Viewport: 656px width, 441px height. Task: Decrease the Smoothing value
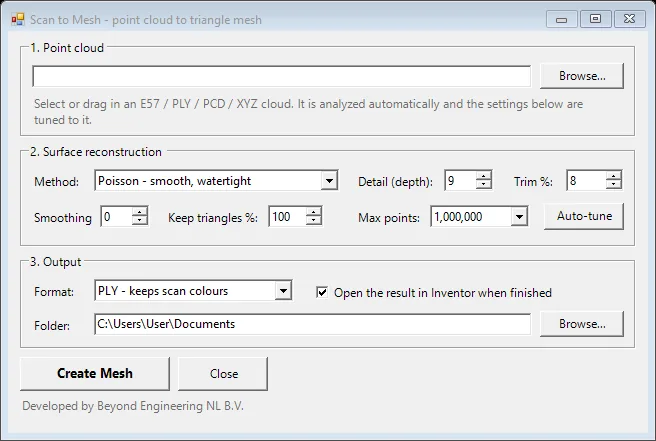[140, 221]
